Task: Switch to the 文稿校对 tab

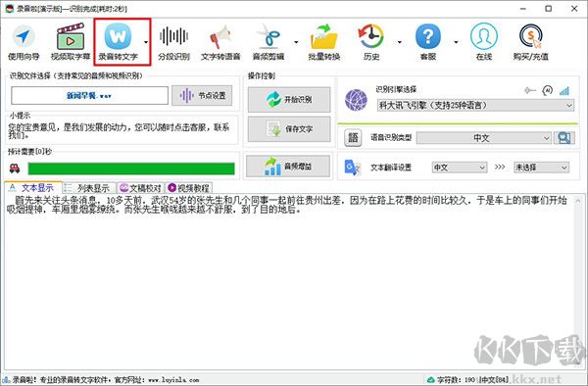Action: (140, 188)
